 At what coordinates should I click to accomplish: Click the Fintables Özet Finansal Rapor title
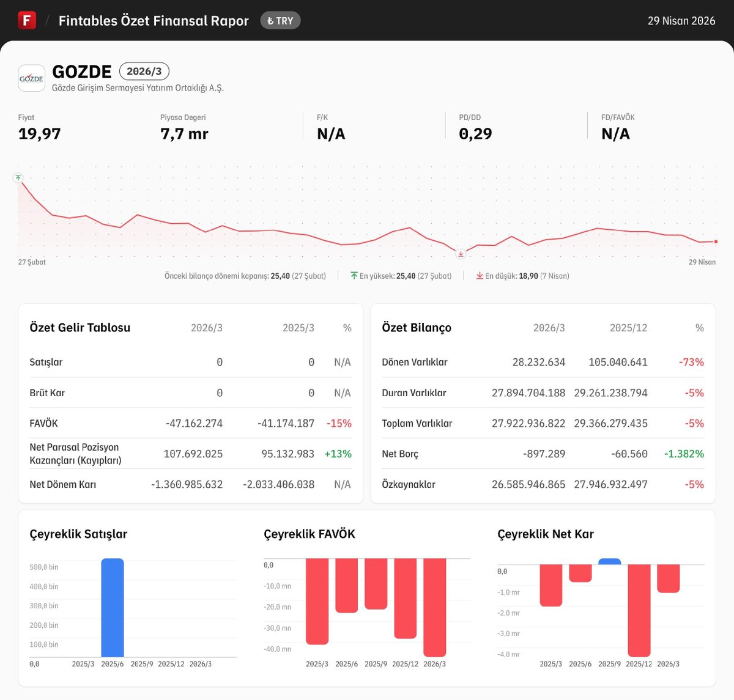click(x=154, y=21)
